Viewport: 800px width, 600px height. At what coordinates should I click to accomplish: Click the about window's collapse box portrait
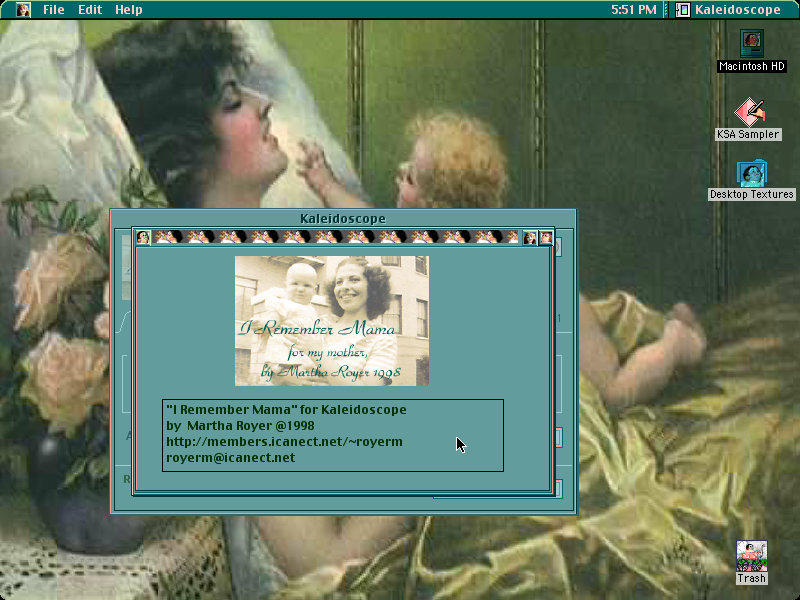pyautogui.click(x=546, y=237)
